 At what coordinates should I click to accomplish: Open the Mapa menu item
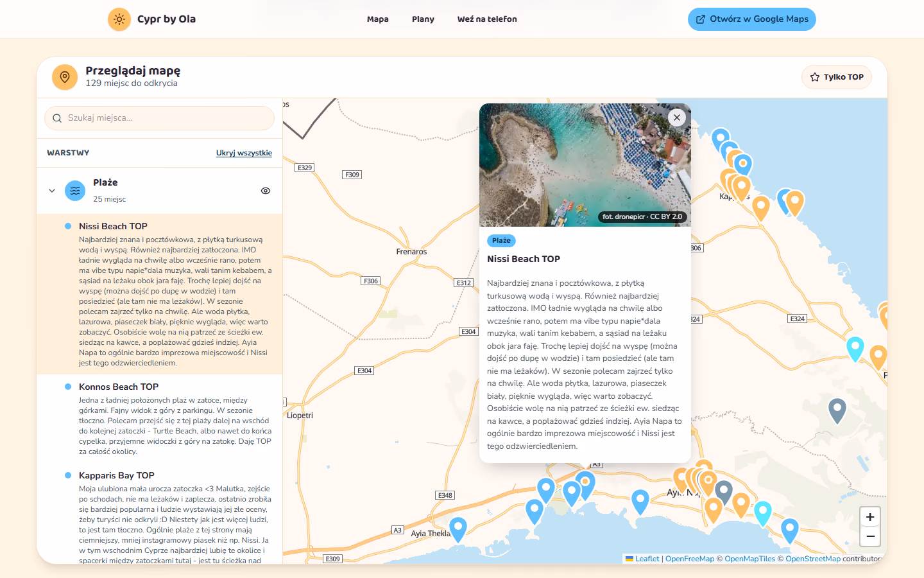click(378, 19)
